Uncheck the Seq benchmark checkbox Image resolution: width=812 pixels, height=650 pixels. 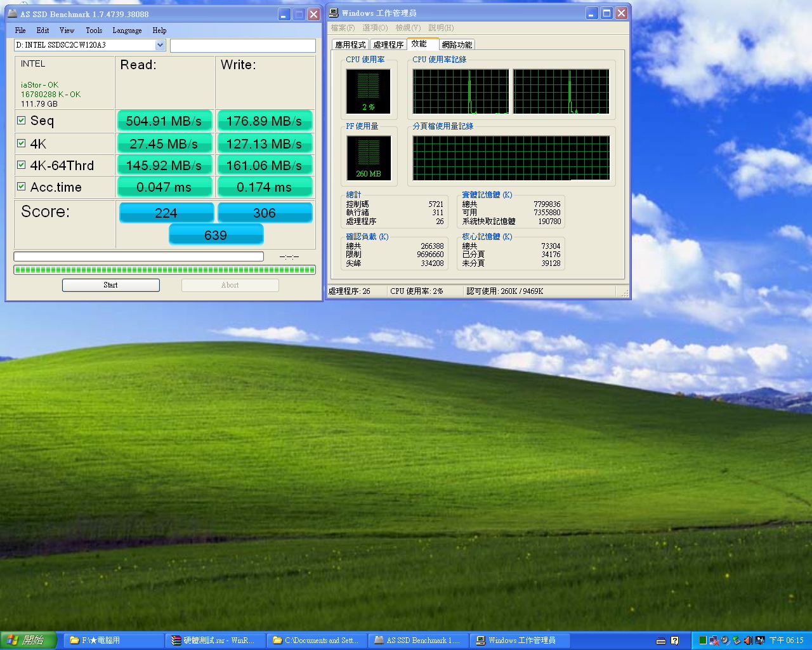(x=22, y=120)
